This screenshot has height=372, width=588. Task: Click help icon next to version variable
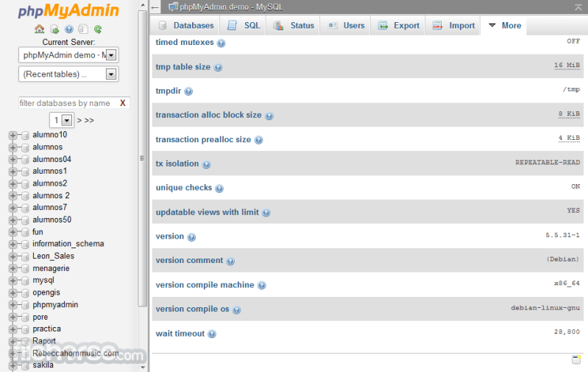point(191,237)
